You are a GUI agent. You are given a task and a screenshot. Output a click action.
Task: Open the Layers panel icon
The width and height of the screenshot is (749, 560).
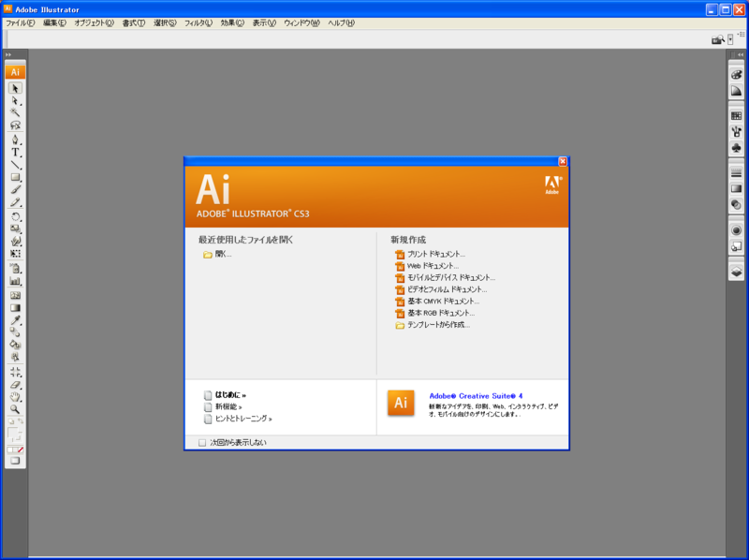(736, 272)
